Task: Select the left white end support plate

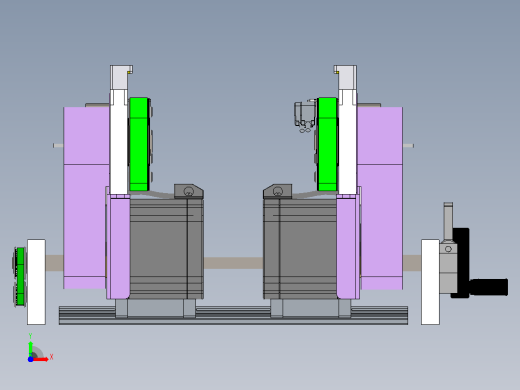Action: [36, 282]
